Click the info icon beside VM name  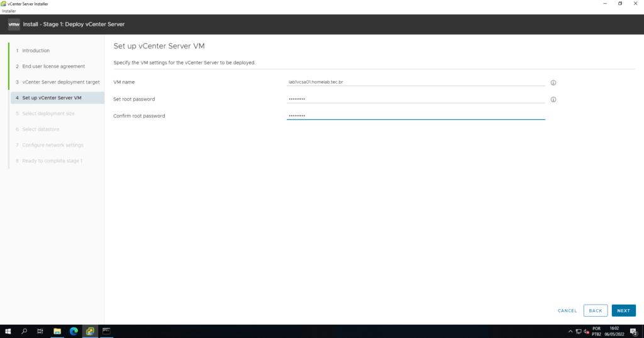(x=553, y=82)
